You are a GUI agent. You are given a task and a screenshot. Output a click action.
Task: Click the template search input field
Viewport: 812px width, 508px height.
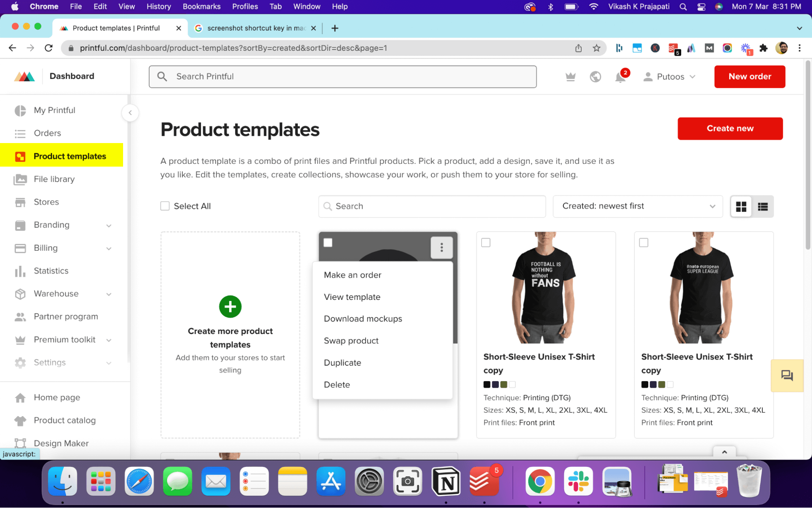(x=432, y=206)
